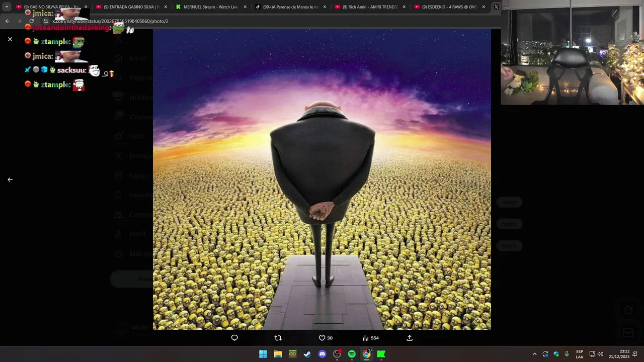Open network settings tray icon

click(592, 354)
